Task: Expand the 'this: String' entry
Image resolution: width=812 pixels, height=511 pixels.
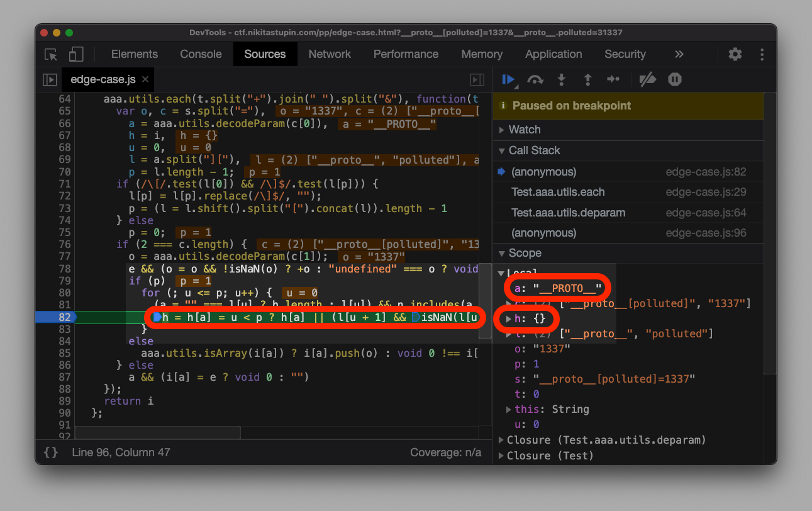Action: click(x=510, y=409)
